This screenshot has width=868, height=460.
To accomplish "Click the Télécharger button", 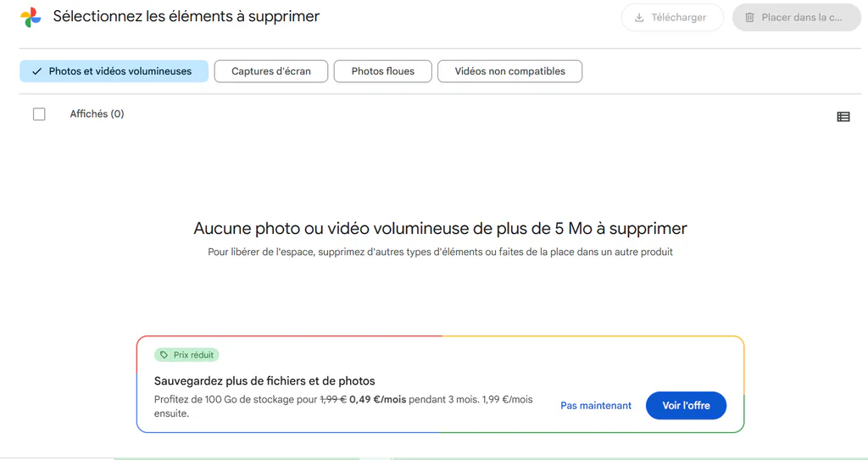I will tap(672, 18).
